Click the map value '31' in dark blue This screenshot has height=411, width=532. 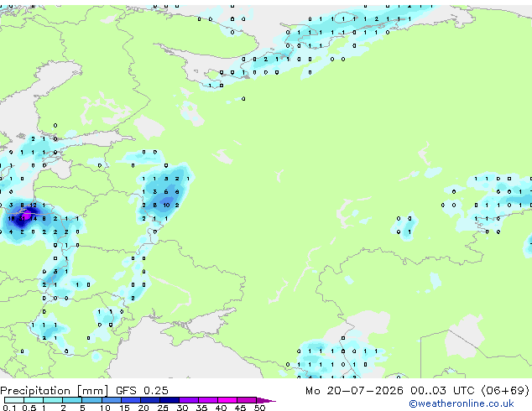(22, 218)
